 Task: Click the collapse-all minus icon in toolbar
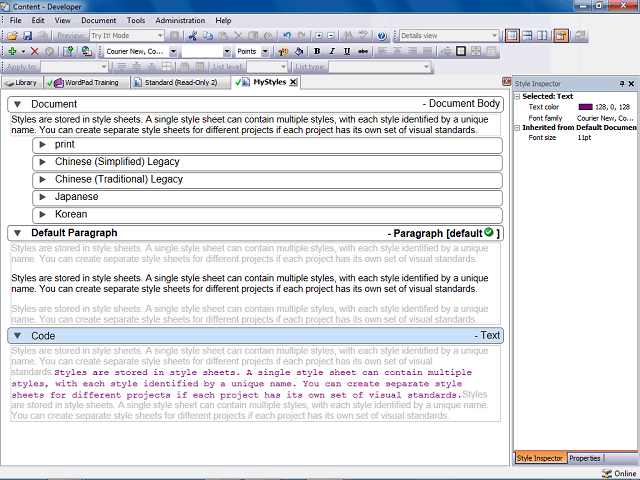click(331, 36)
